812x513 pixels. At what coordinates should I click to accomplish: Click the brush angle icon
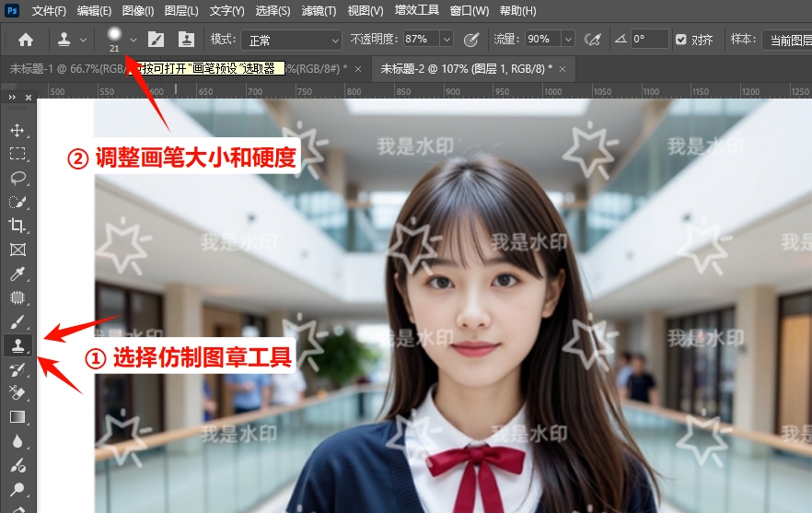621,39
